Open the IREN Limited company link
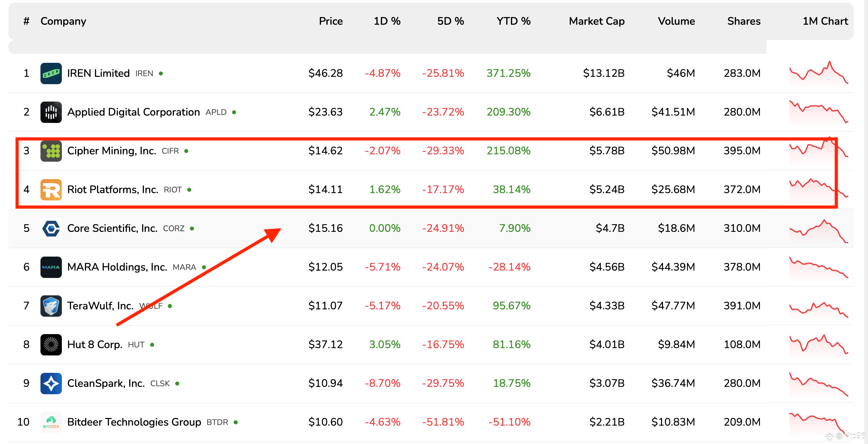Screen dimensions: 868x444 [x=98, y=73]
